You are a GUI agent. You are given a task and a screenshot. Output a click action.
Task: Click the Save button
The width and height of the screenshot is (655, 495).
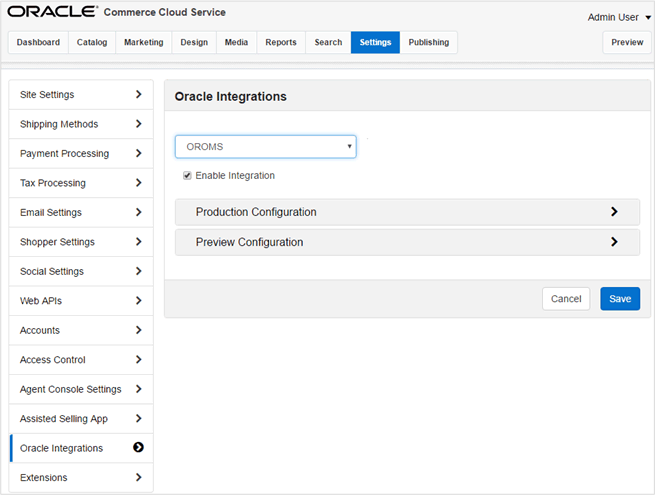pos(620,299)
